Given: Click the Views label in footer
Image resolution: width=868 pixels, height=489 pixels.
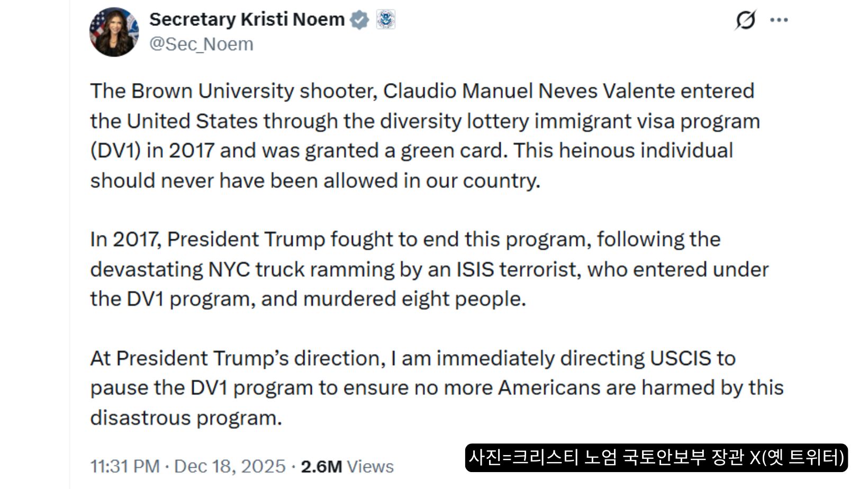Looking at the screenshot, I should [370, 466].
